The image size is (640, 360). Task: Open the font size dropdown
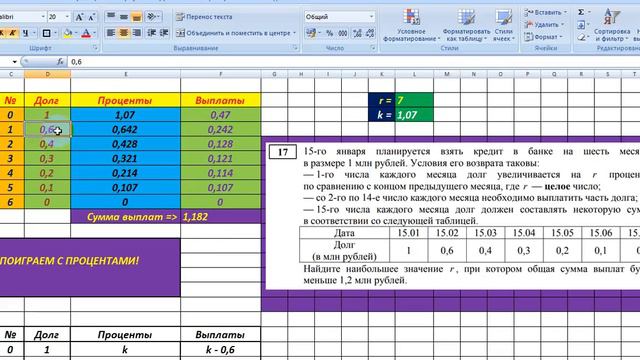[67, 17]
